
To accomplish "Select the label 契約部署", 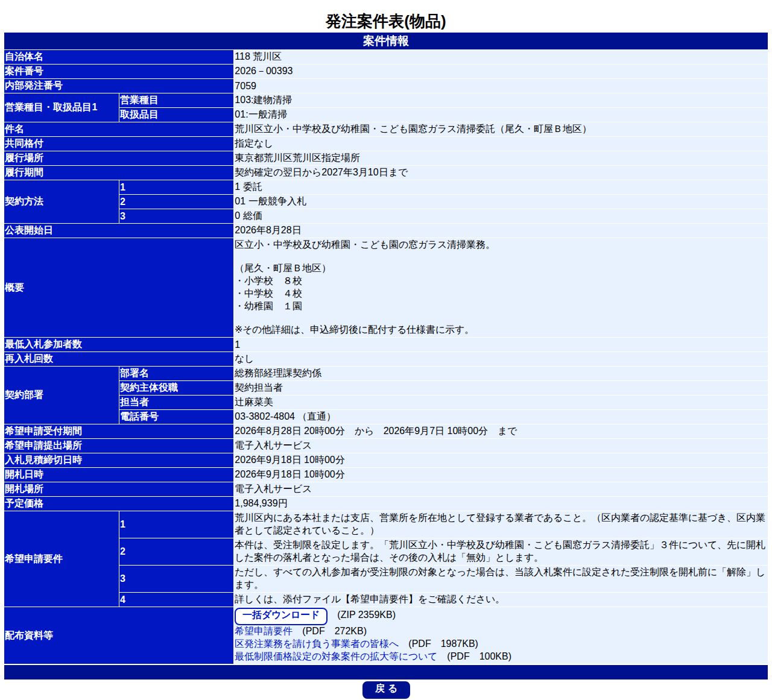I will (24, 395).
